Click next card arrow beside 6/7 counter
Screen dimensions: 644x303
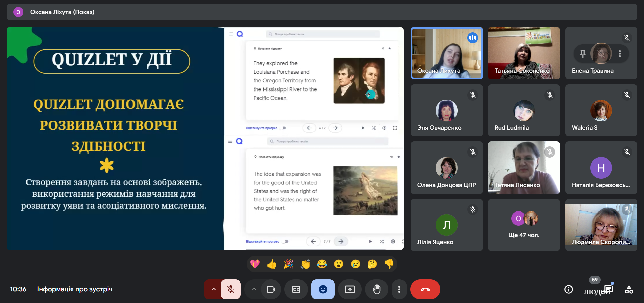335,128
